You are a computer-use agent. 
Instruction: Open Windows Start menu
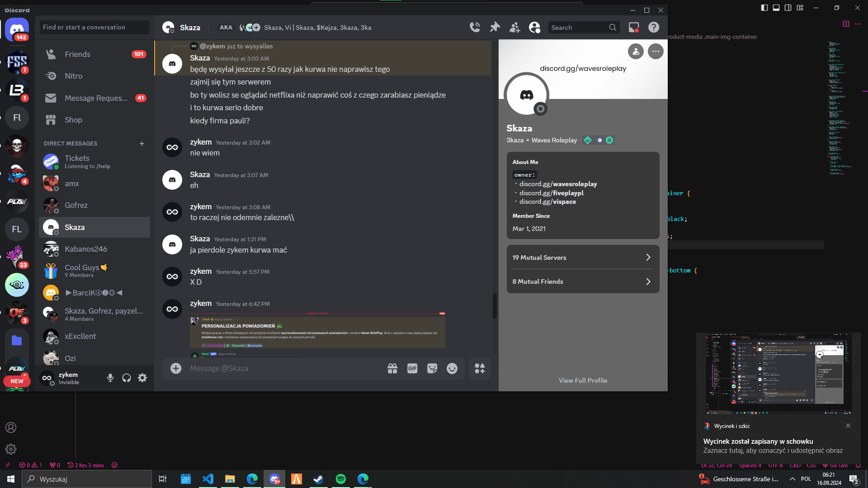11,479
